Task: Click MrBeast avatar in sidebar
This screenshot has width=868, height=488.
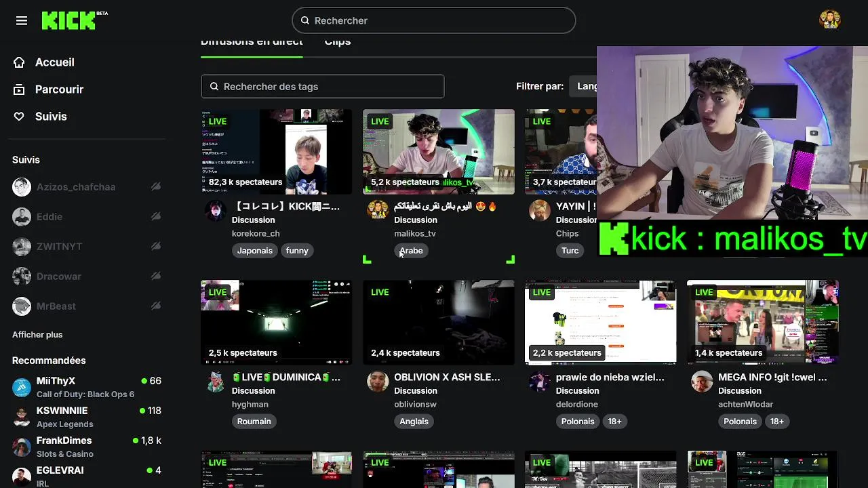Action: click(x=22, y=306)
